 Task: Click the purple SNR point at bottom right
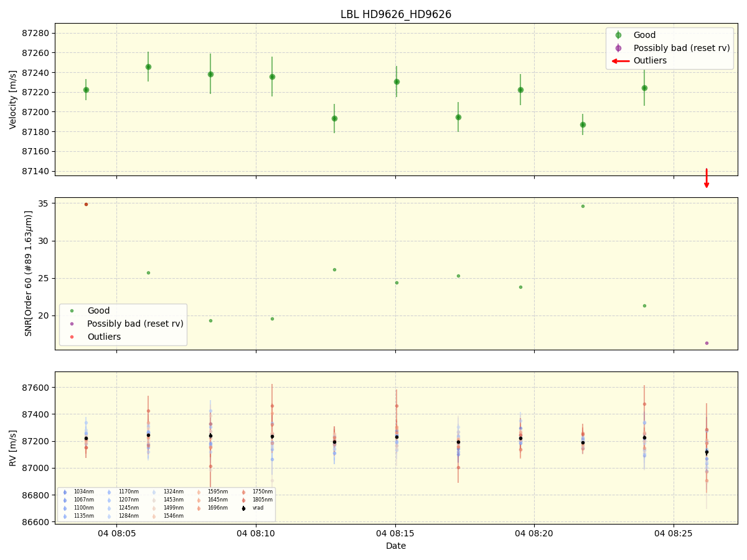(707, 343)
